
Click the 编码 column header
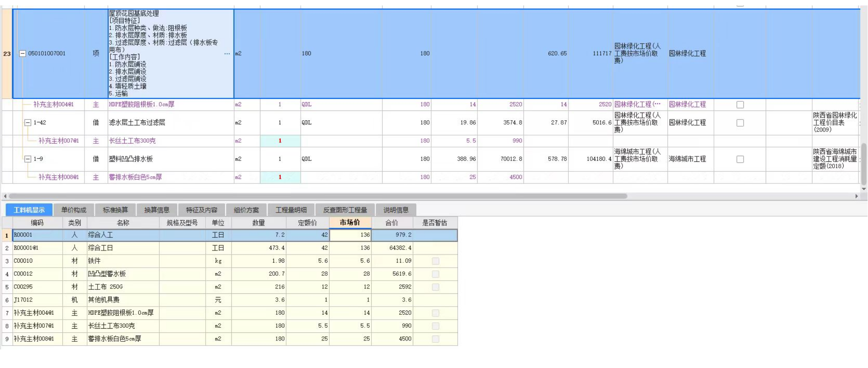[x=37, y=223]
